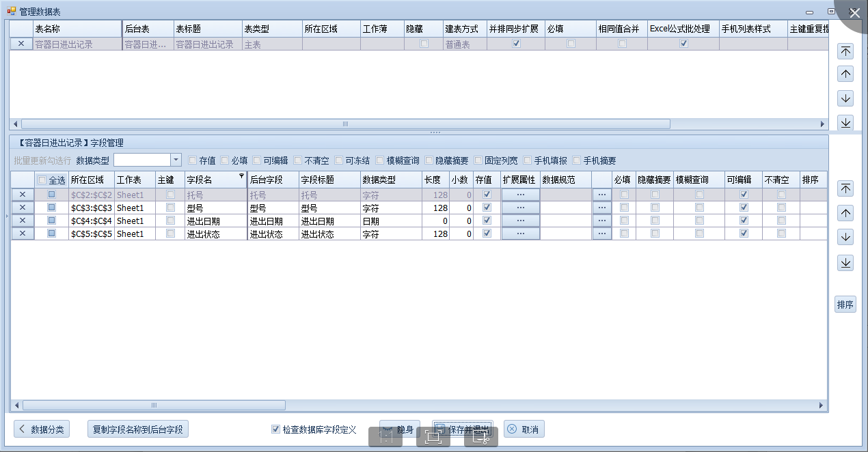Viewport: 868px width, 452px height.
Task: Move selected field to bottom of field list
Action: click(x=845, y=263)
